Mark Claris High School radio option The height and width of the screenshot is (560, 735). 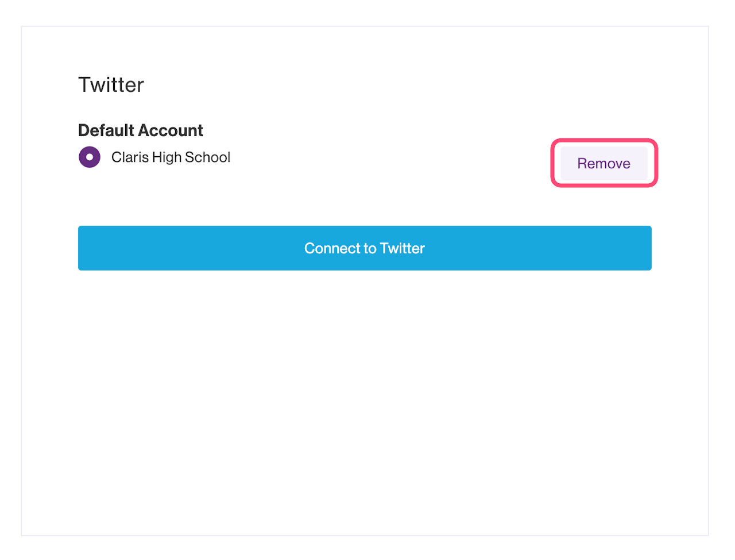tap(90, 157)
